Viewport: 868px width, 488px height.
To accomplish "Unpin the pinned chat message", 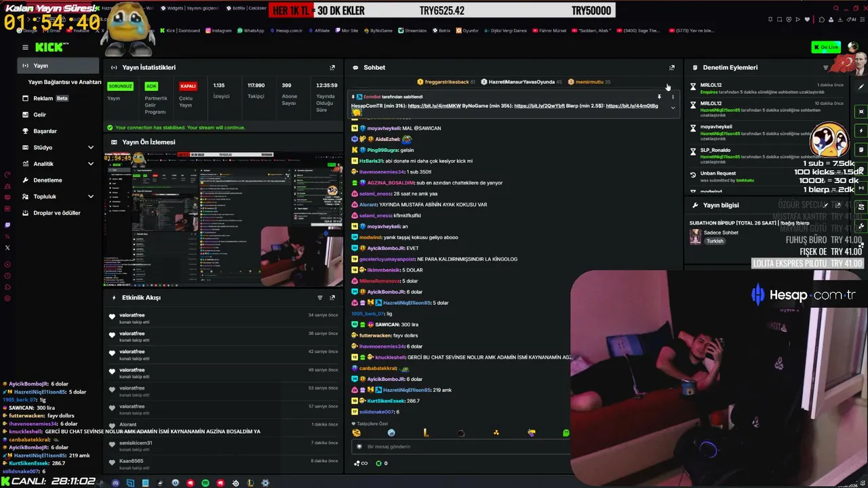I will pos(659,97).
